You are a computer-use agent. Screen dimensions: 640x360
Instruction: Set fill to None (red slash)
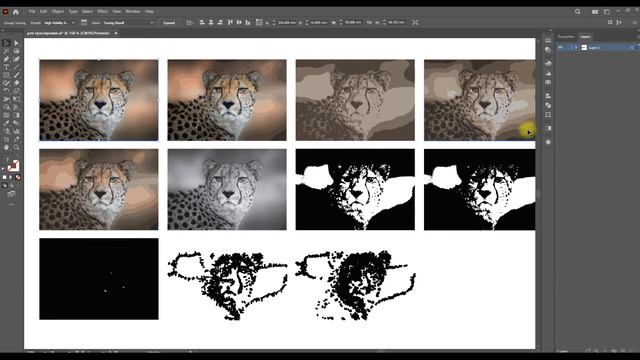18,178
